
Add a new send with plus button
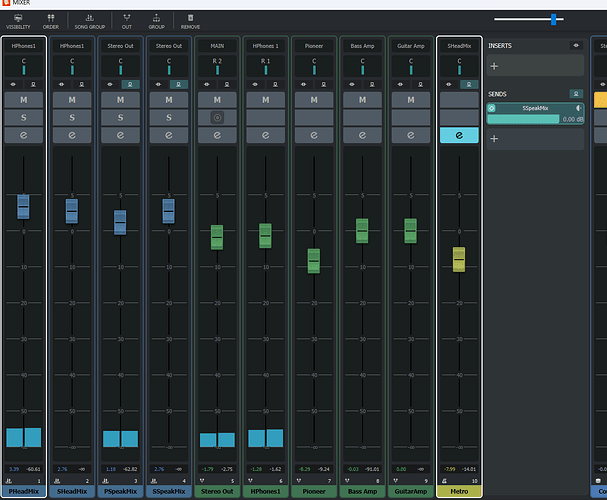point(494,139)
